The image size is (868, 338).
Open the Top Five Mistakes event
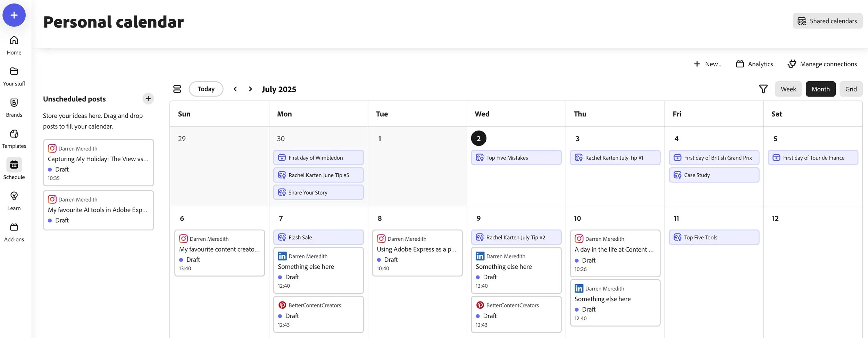(516, 158)
